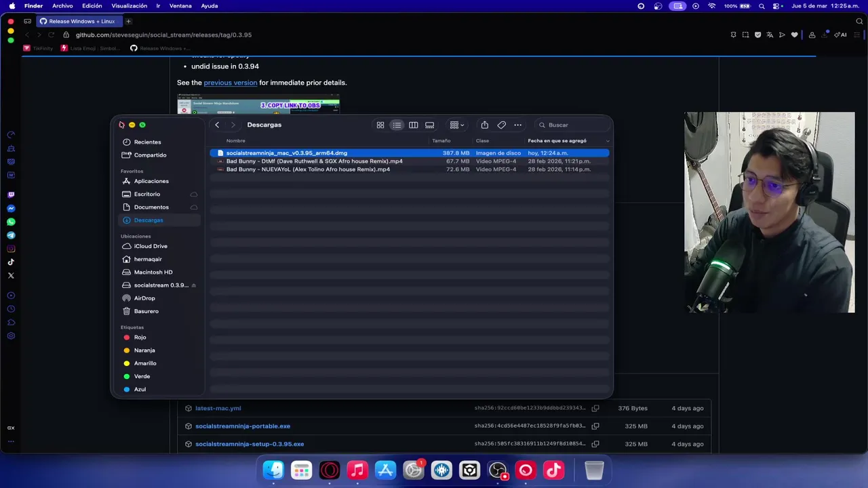The height and width of the screenshot is (488, 868).
Task: Eject the socialstream 0.3.95 volume
Action: (x=194, y=285)
